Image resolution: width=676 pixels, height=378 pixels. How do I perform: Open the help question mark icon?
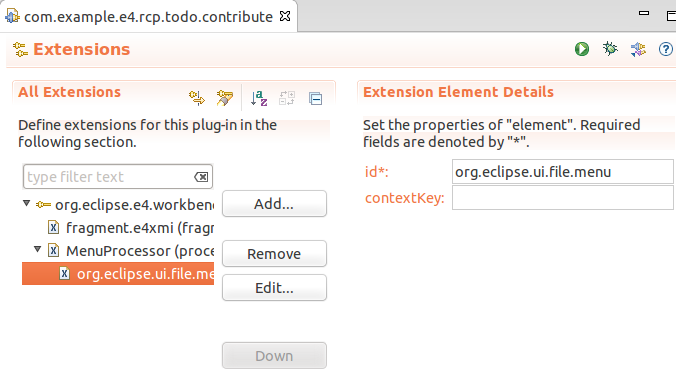(x=666, y=49)
